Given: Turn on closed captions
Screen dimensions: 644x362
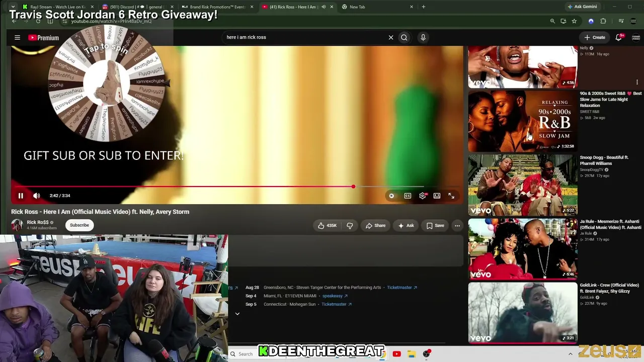Looking at the screenshot, I should (x=408, y=196).
